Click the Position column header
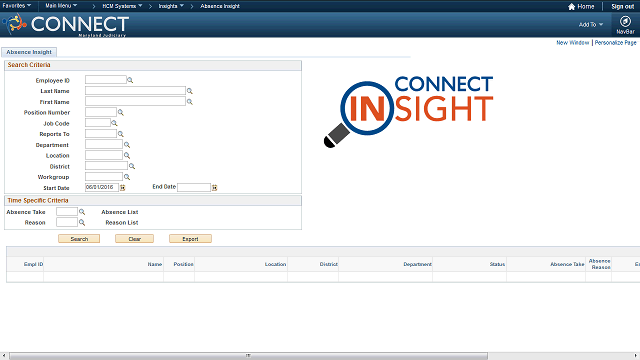The width and height of the screenshot is (640, 360). point(183,264)
